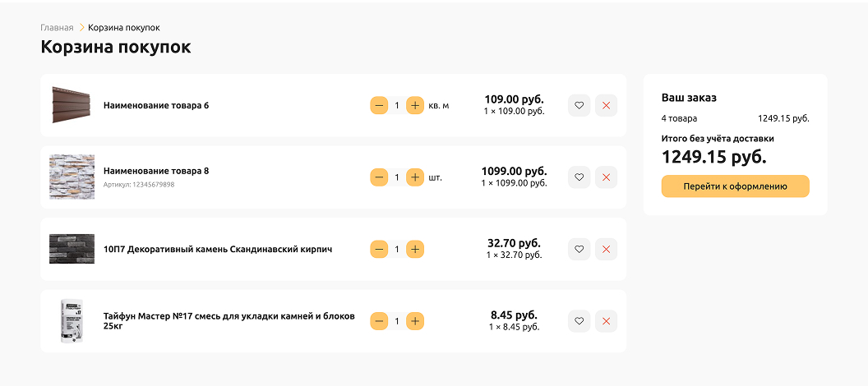Add Тайфун Мастер №17 to favorites
The height and width of the screenshot is (386, 868).
[x=579, y=321]
